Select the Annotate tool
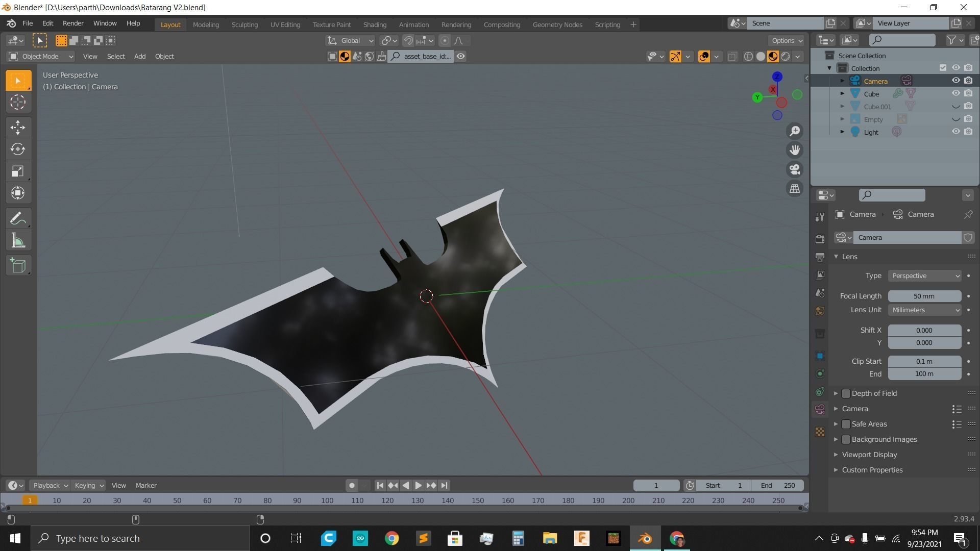 pyautogui.click(x=18, y=219)
